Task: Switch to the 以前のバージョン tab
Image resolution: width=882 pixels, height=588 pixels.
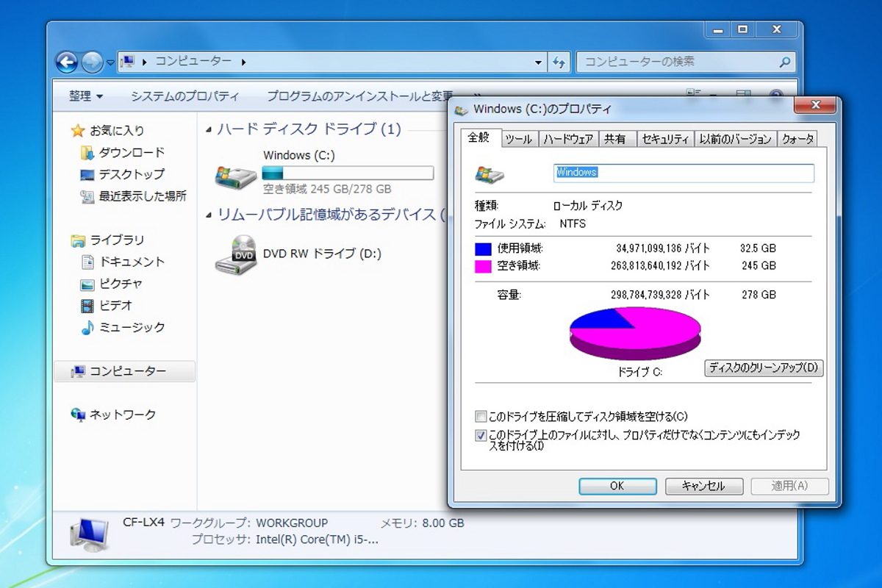Action: pos(735,139)
